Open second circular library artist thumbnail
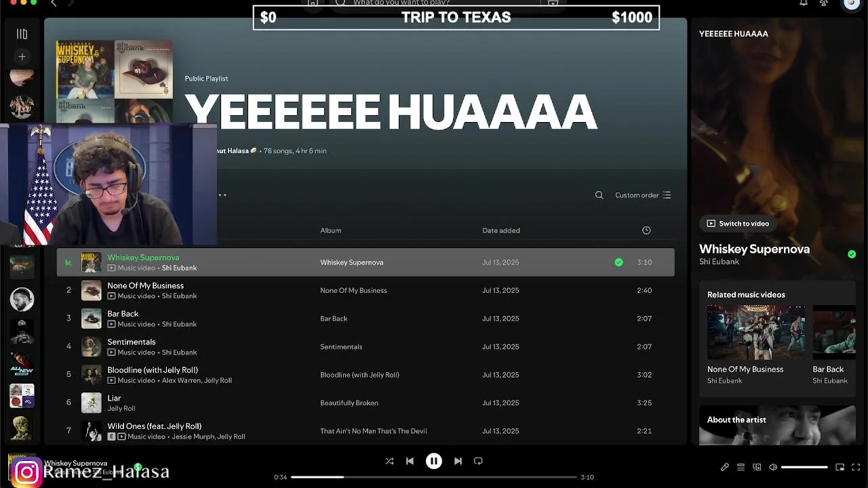The image size is (868, 488). (22, 107)
